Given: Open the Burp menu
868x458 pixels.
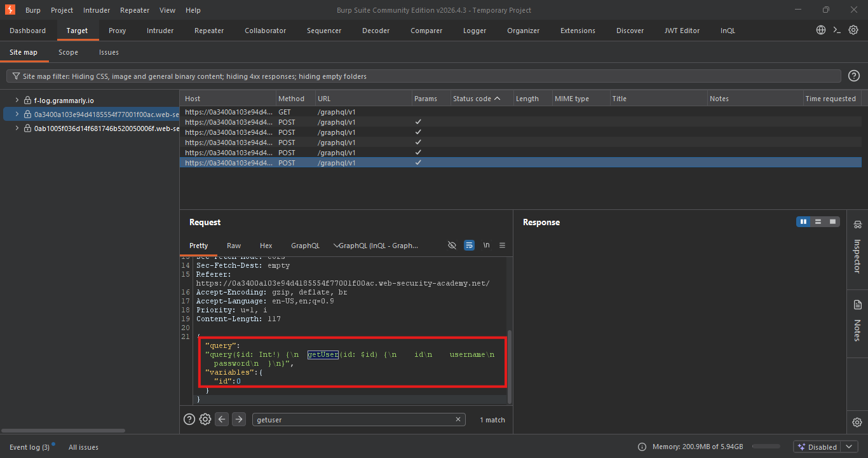Looking at the screenshot, I should (x=32, y=10).
